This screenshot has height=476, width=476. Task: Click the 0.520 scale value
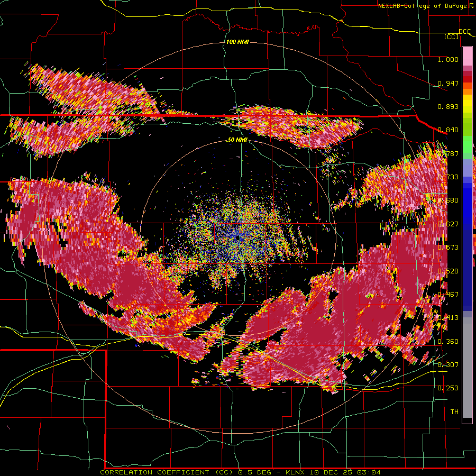coord(448,271)
